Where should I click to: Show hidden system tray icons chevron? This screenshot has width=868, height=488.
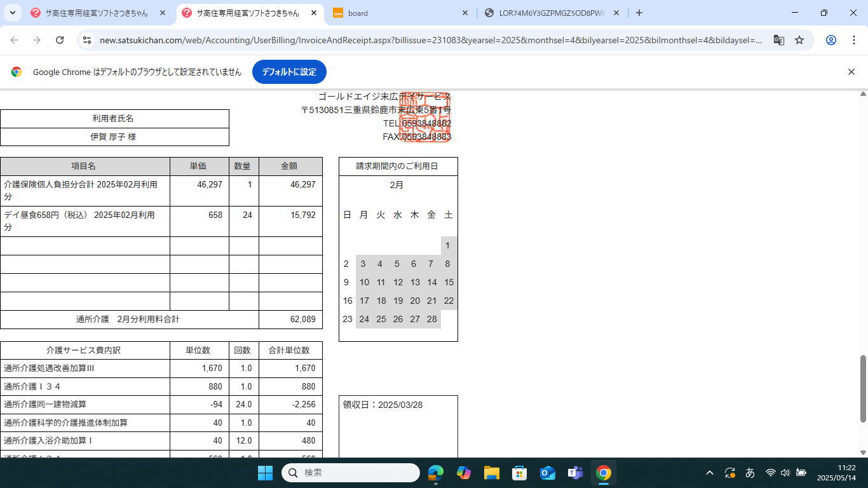point(710,473)
